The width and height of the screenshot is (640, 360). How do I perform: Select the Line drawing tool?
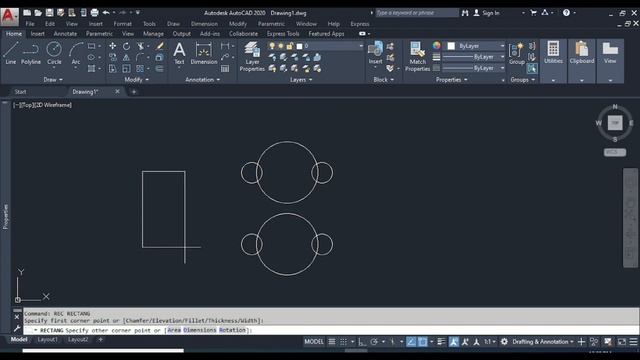[x=11, y=53]
